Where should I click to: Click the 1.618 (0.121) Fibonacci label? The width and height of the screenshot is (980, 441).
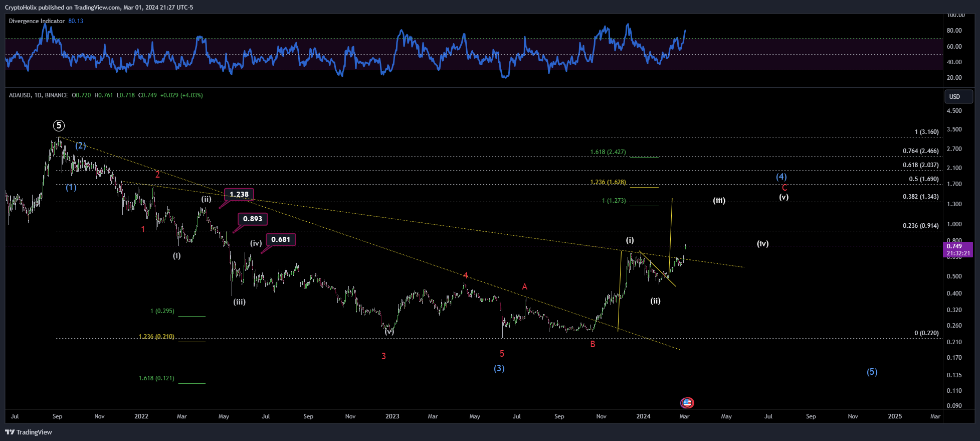[156, 378]
